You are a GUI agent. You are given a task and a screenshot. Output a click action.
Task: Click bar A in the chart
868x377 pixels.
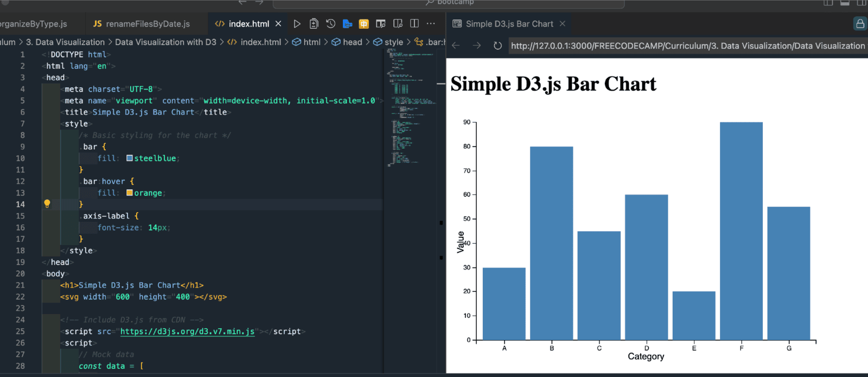[504, 304]
